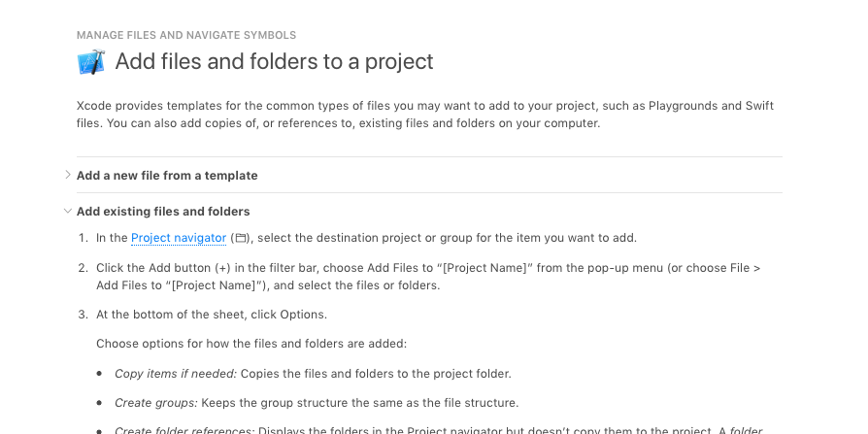Viewport: 868px width, 434px height.
Task: Collapse the Add existing files and folders chevron
Action: (68, 211)
